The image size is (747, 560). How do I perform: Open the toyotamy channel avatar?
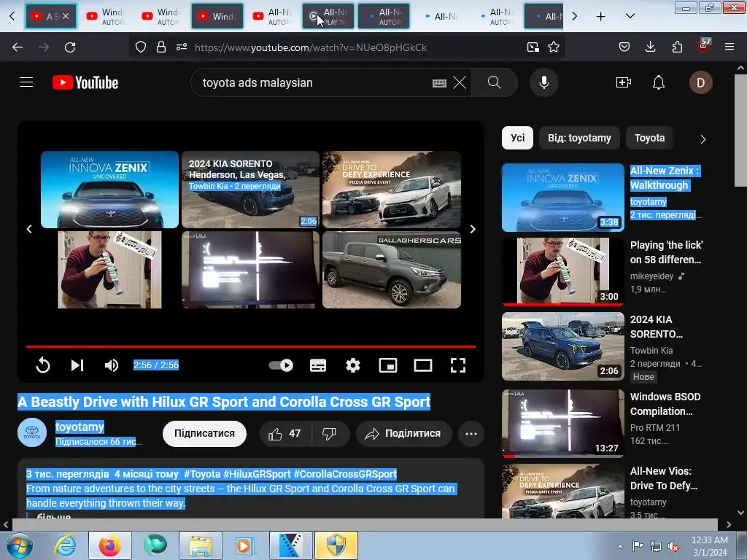(x=32, y=433)
